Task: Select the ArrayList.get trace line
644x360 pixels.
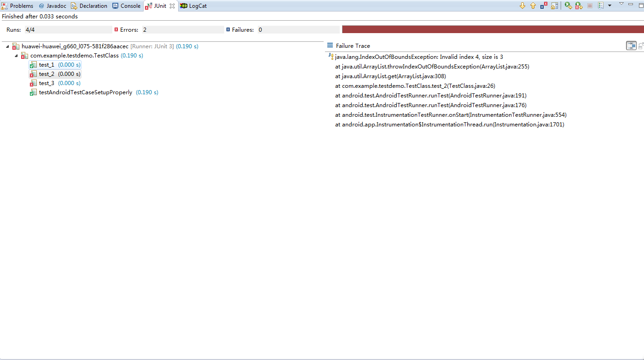Action: 390,76
